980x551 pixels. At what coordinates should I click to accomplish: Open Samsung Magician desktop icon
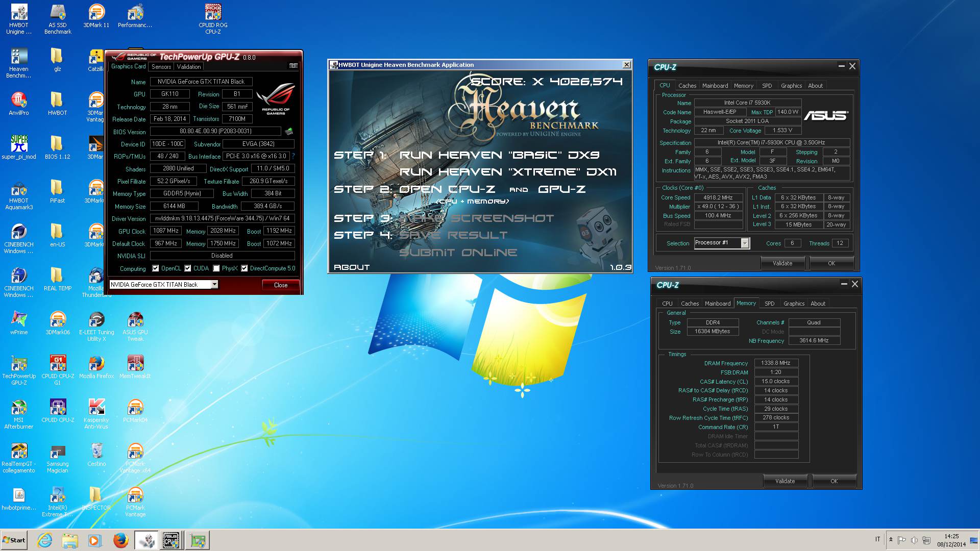pos(58,458)
